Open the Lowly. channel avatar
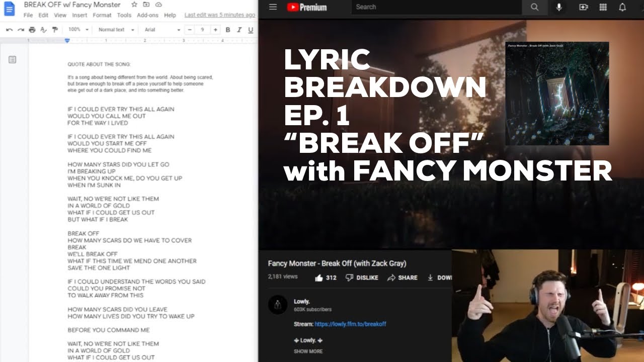The width and height of the screenshot is (644, 362). point(278,305)
